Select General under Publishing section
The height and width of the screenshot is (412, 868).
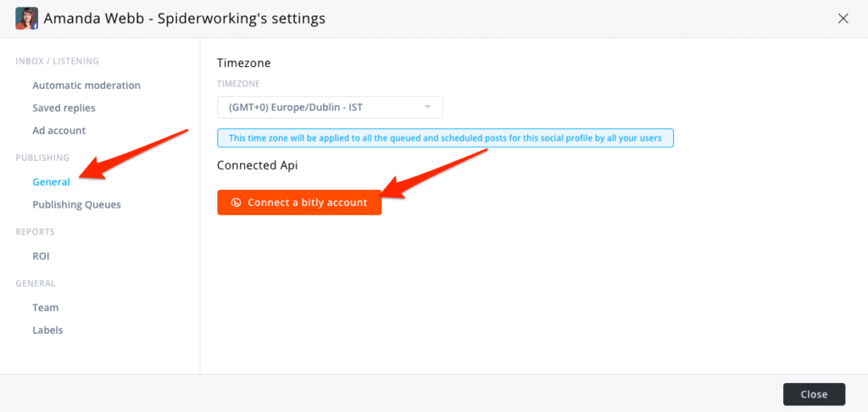pos(51,181)
